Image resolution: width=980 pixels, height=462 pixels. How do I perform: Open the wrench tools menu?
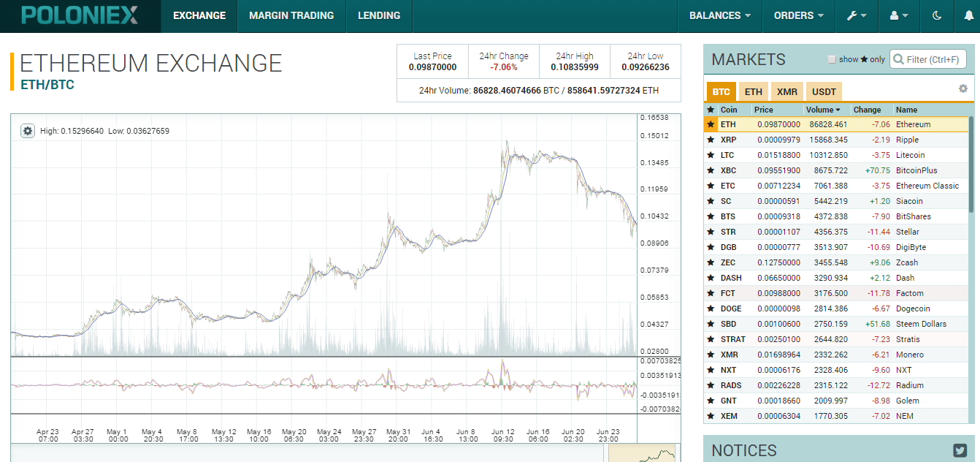857,15
